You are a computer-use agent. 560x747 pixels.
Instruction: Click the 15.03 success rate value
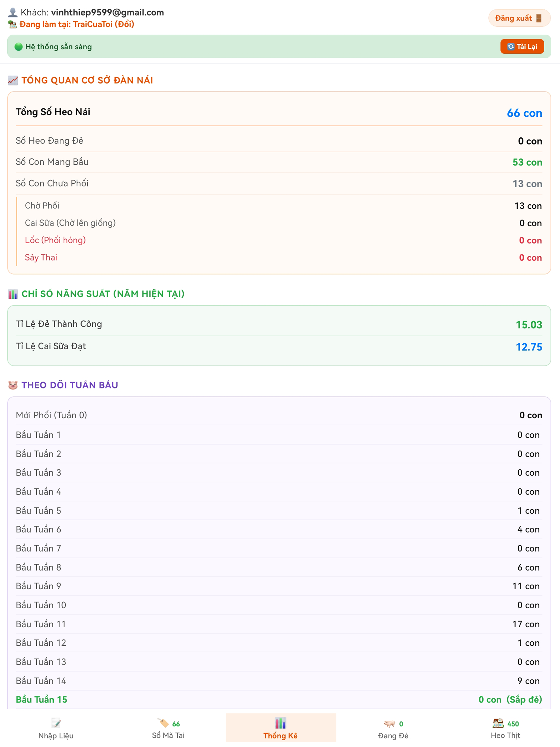[x=529, y=325]
